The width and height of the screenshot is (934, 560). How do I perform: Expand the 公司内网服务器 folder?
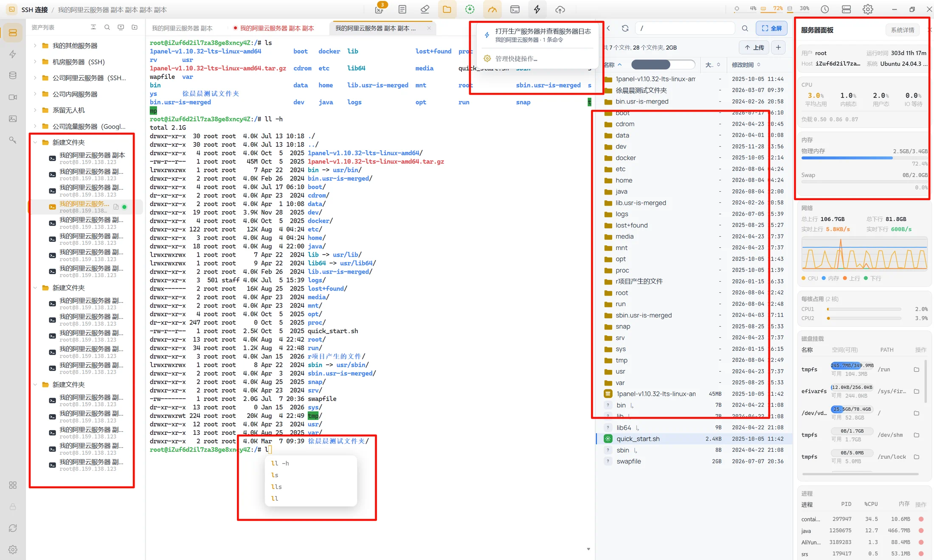(x=35, y=94)
